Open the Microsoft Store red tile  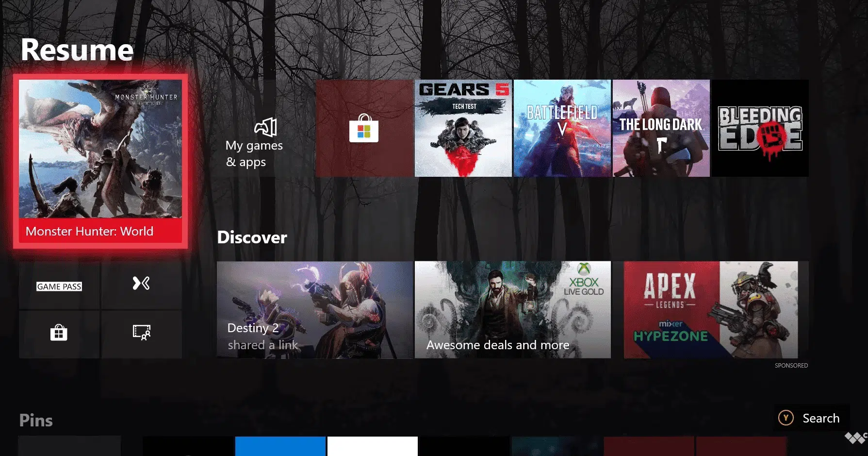tap(364, 128)
